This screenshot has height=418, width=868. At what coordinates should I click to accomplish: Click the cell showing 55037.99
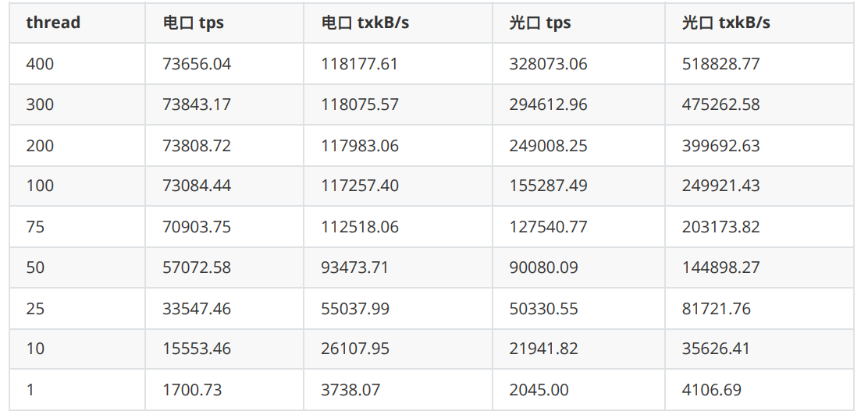click(354, 309)
